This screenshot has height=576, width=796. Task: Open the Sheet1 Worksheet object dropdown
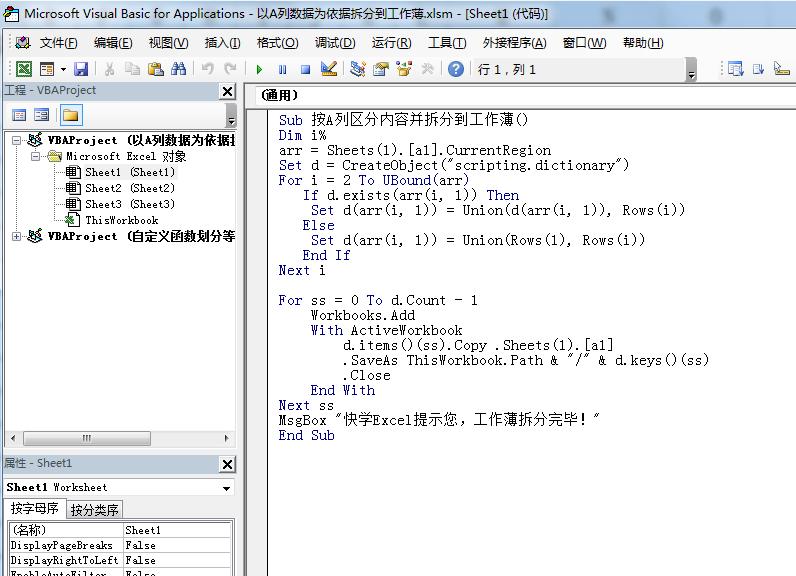pyautogui.click(x=227, y=488)
